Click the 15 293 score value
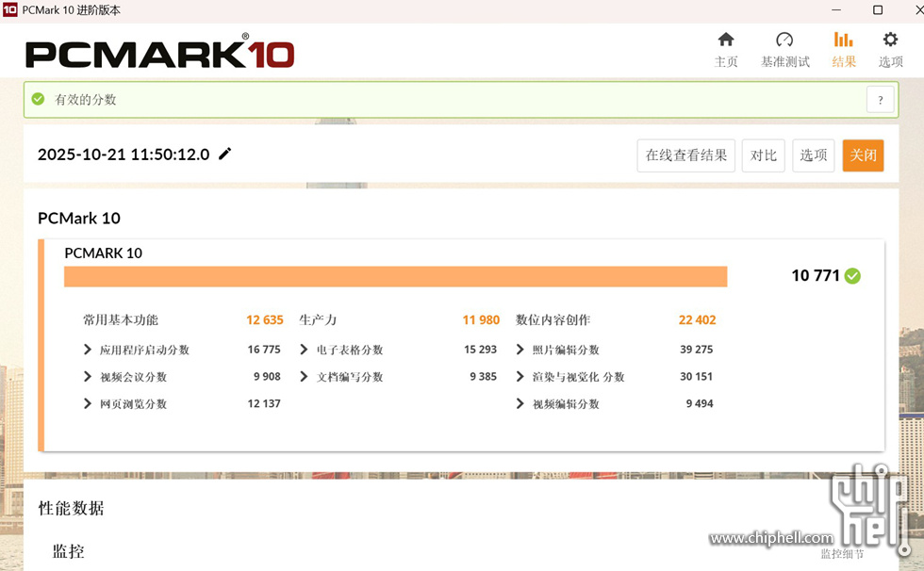This screenshot has height=571, width=924. pos(480,350)
